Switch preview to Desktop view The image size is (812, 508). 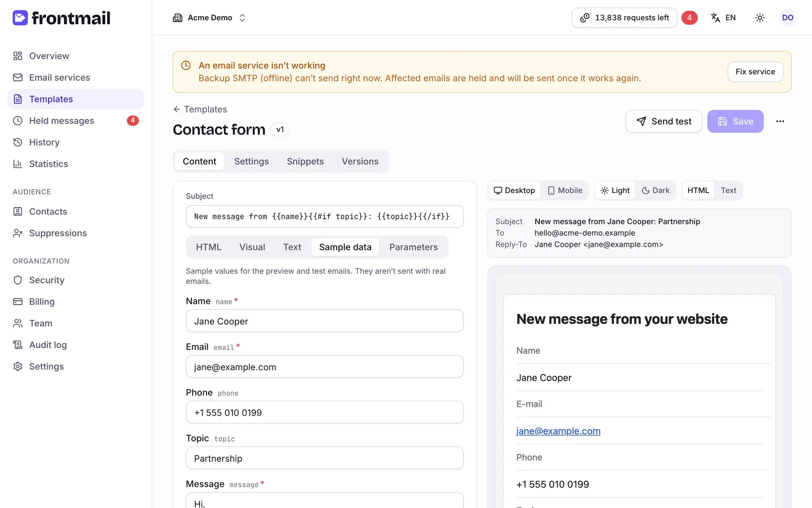click(514, 190)
